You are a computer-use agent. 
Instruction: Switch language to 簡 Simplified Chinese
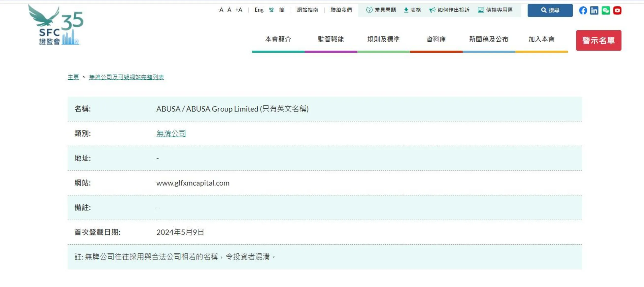click(282, 10)
